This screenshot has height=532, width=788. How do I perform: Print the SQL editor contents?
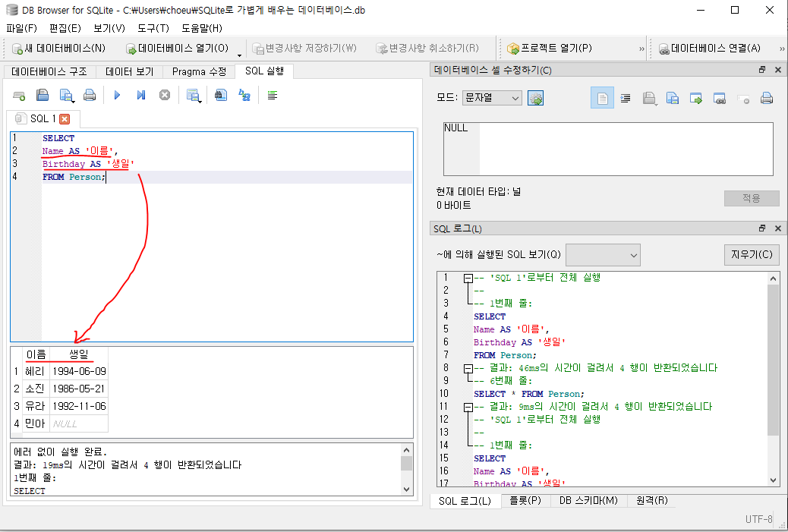pos(90,95)
